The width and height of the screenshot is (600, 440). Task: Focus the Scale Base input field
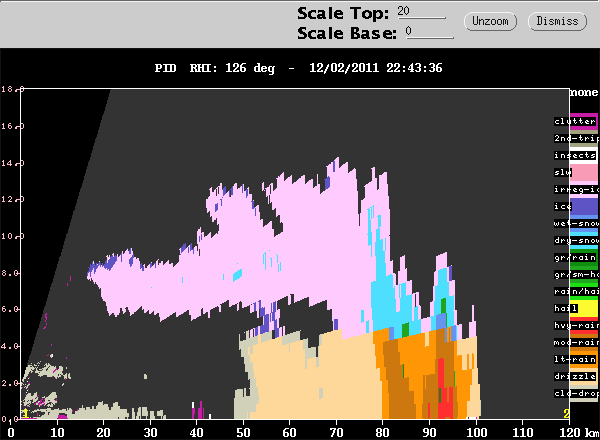(430, 32)
